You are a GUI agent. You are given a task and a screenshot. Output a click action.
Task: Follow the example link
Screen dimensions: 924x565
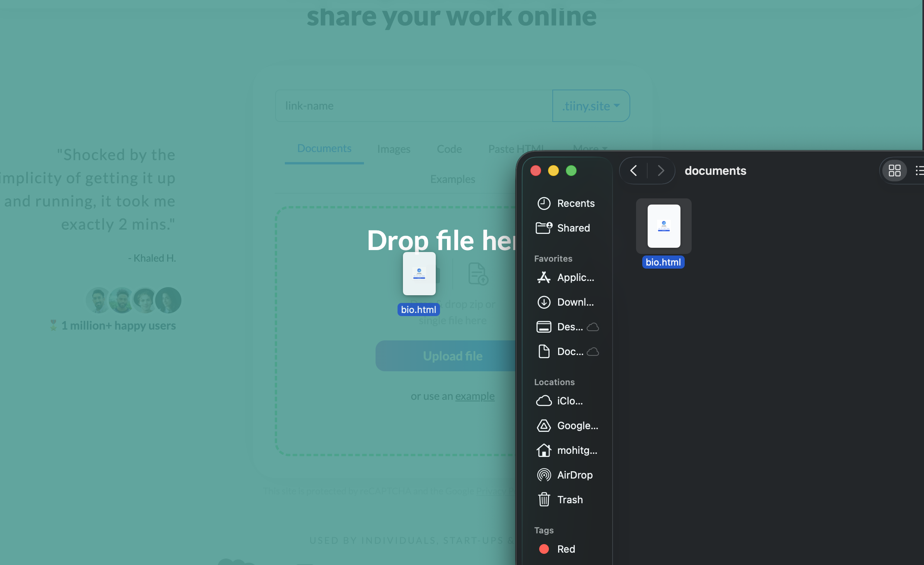[474, 396]
